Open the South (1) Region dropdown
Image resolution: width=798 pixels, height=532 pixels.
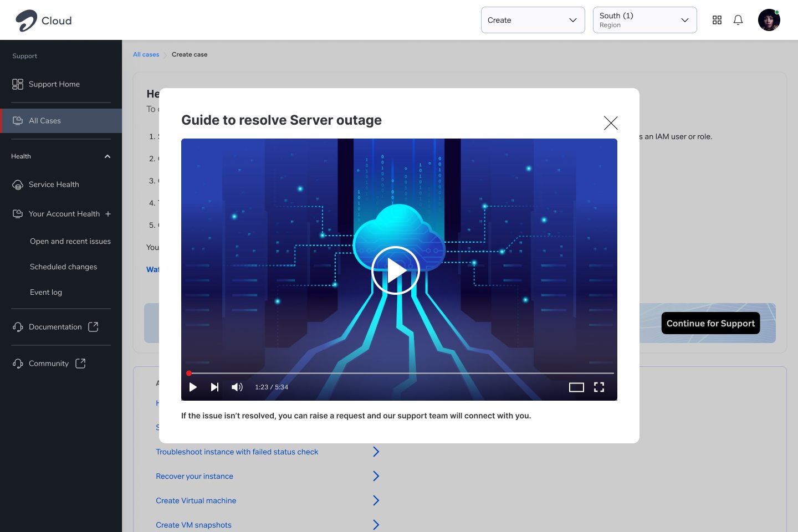tap(645, 20)
